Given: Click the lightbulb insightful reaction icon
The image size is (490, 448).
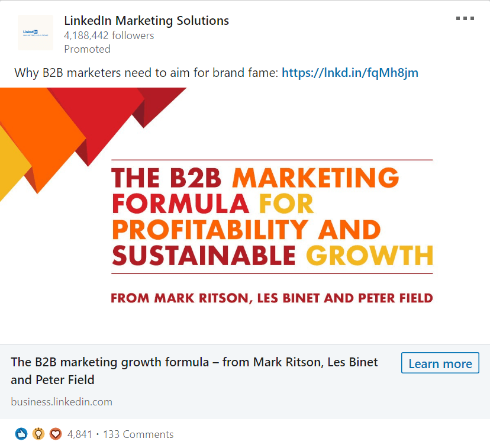Looking at the screenshot, I should [38, 434].
